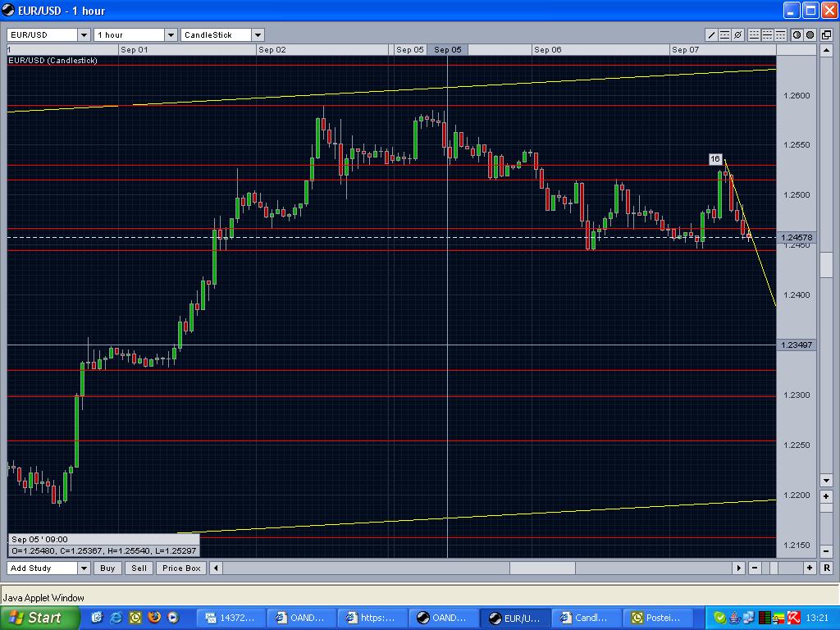The width and height of the screenshot is (840, 630).
Task: Click the erase-line slashed circle tool
Action: point(737,34)
